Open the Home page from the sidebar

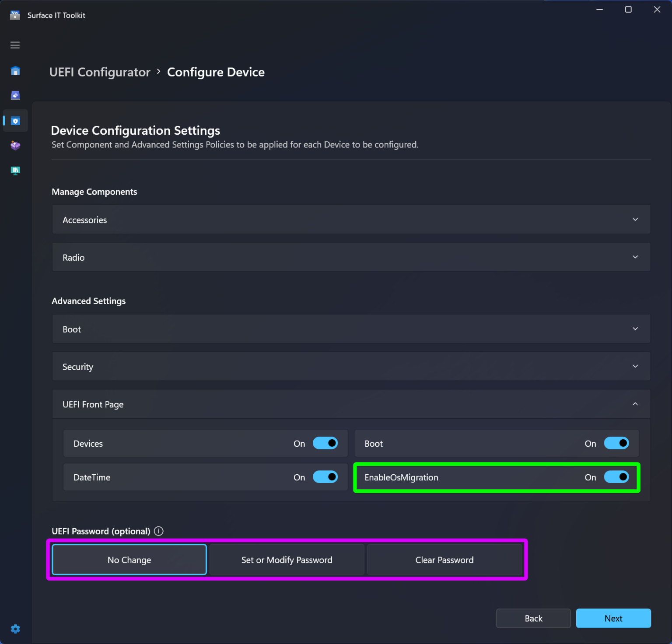[15, 70]
